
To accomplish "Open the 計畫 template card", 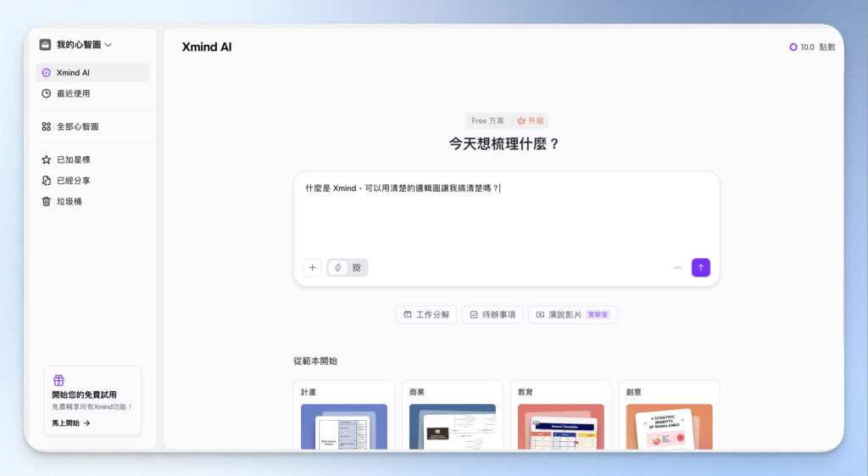I will point(344,415).
